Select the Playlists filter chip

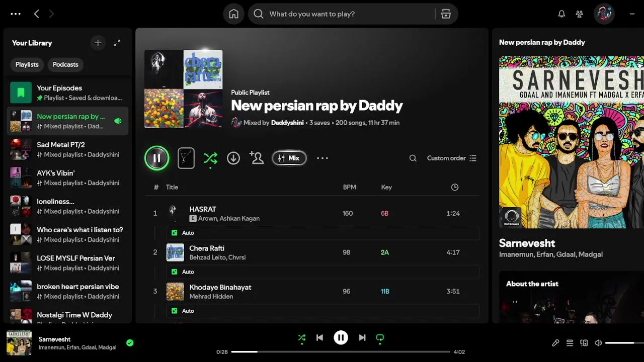point(27,64)
